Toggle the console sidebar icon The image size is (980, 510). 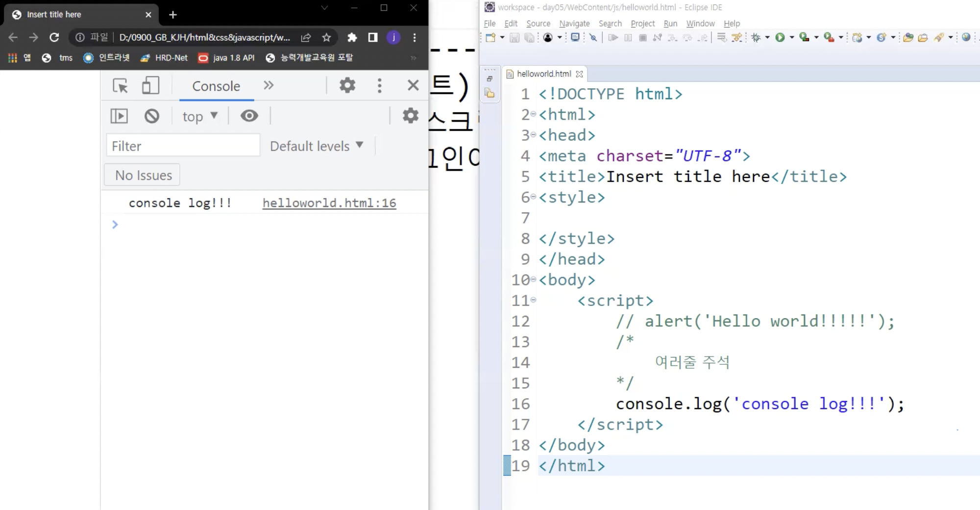click(119, 116)
